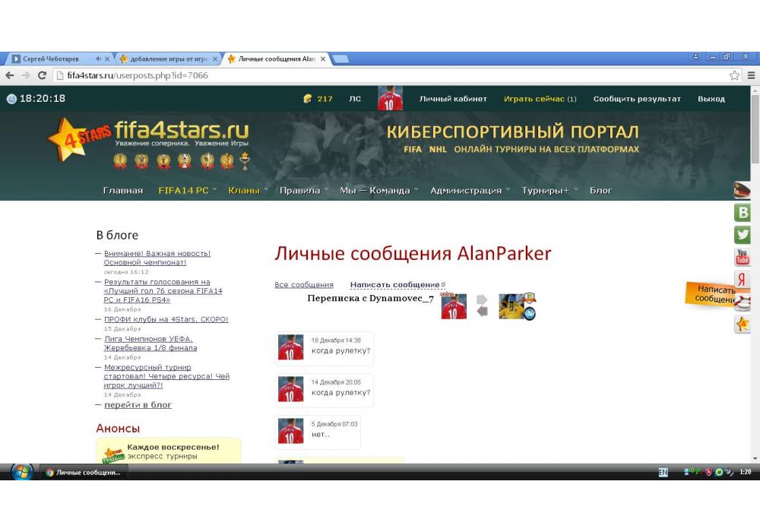Open AlanParker avatar in conversation header
This screenshot has width=760, height=532.
(x=454, y=306)
